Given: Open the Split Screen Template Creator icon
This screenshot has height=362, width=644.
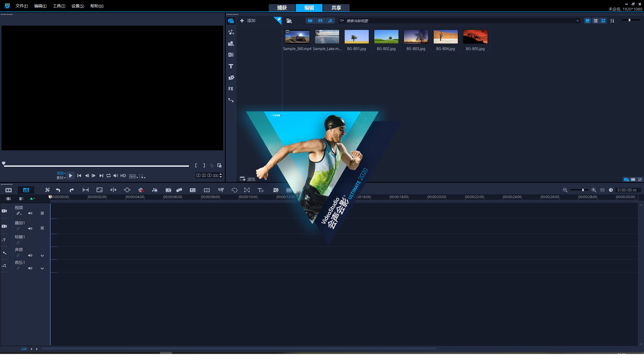Looking at the screenshot, I should pyautogui.click(x=276, y=190).
